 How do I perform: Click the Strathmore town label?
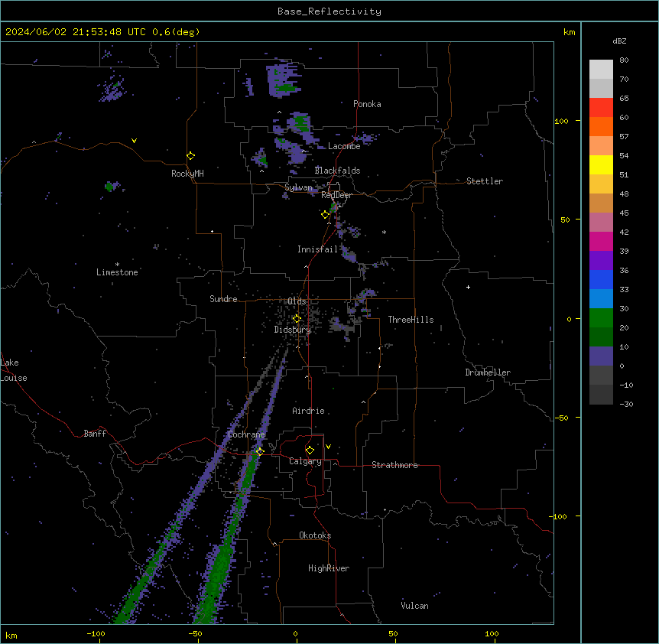click(x=395, y=465)
